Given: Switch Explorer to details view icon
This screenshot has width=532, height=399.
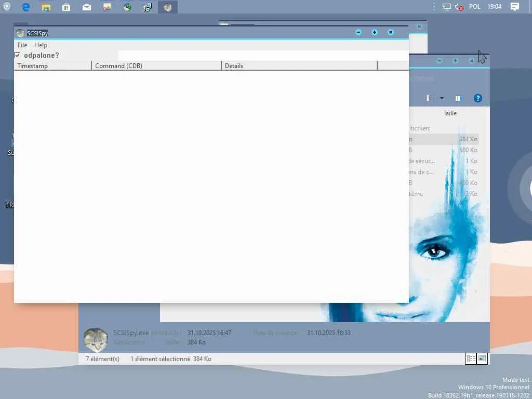Looking at the screenshot, I should pos(471,358).
